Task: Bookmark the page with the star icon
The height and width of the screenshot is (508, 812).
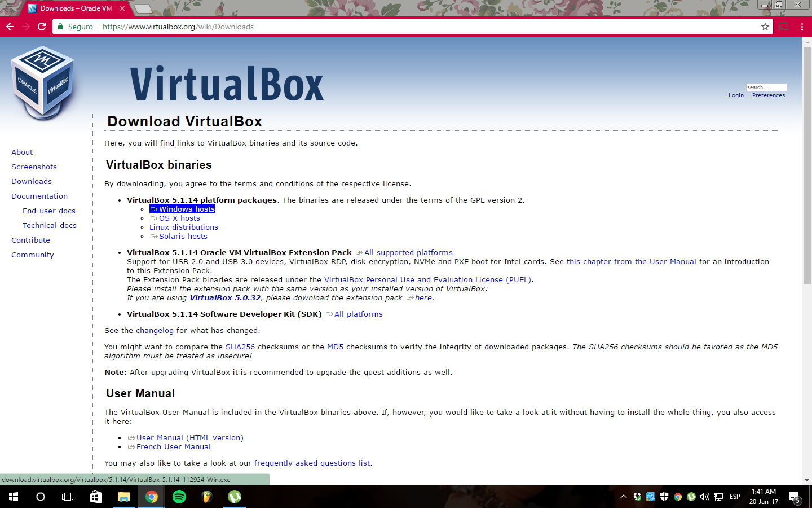Action: point(765,27)
